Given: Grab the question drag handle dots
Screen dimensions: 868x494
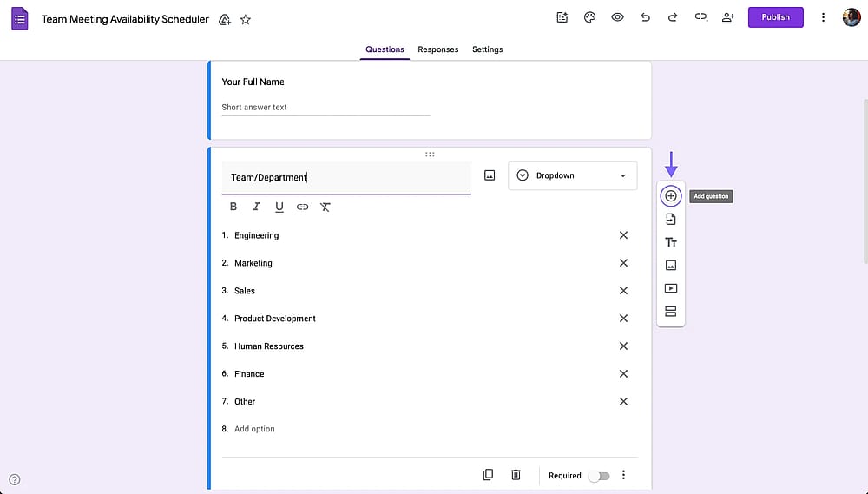Looking at the screenshot, I should coord(430,155).
